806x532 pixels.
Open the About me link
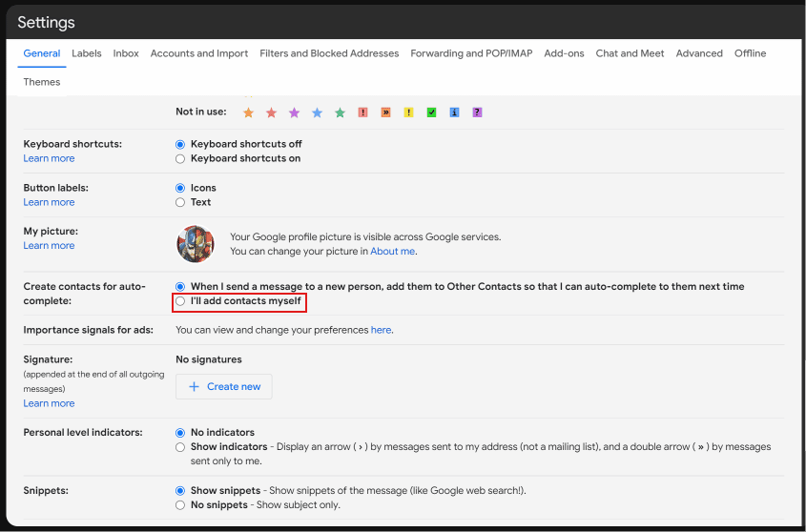pos(393,252)
